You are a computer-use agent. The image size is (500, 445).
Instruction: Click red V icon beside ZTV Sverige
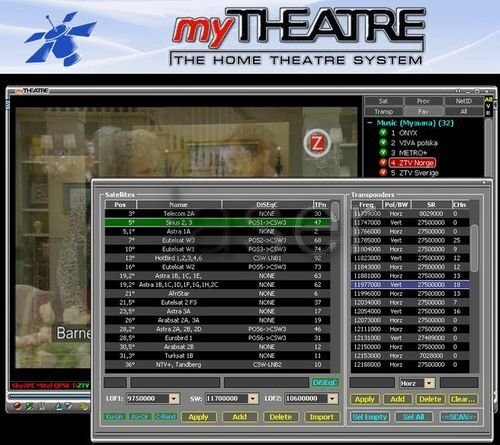[383, 172]
